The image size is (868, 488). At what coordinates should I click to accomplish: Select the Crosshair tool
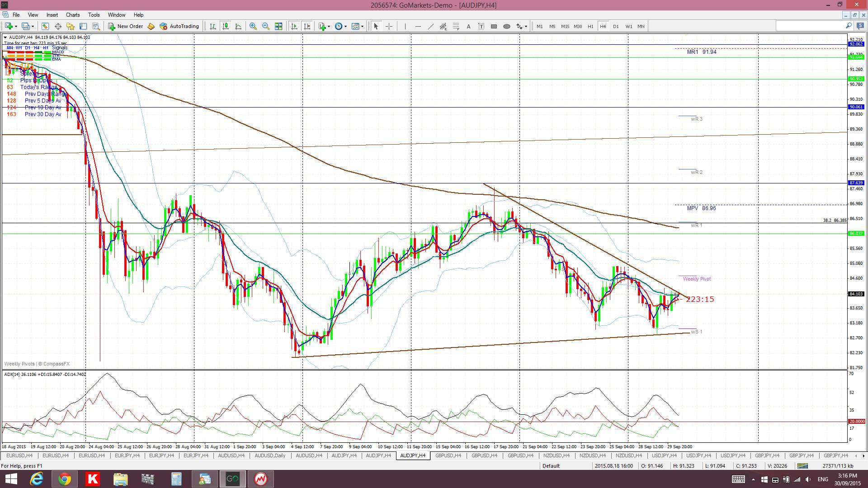[389, 26]
